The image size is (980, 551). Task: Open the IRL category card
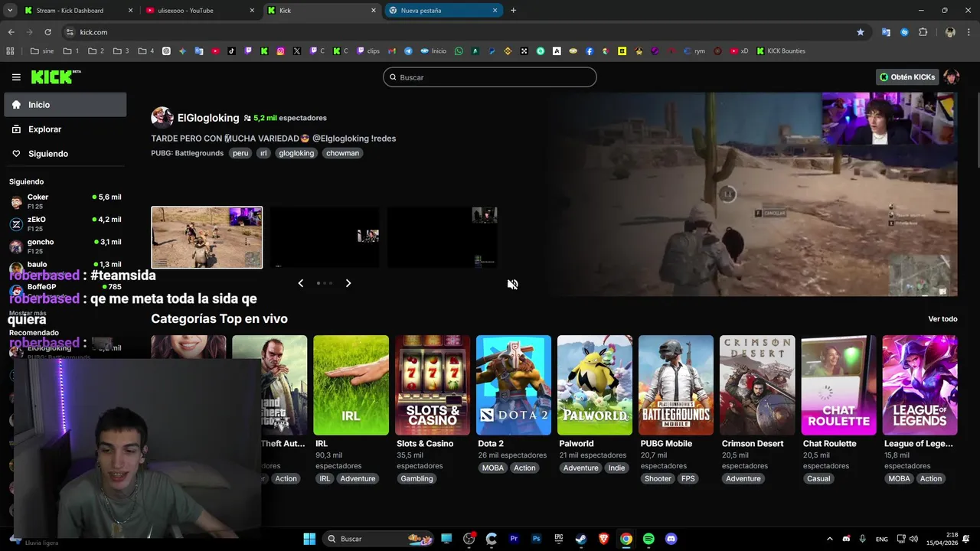351,385
